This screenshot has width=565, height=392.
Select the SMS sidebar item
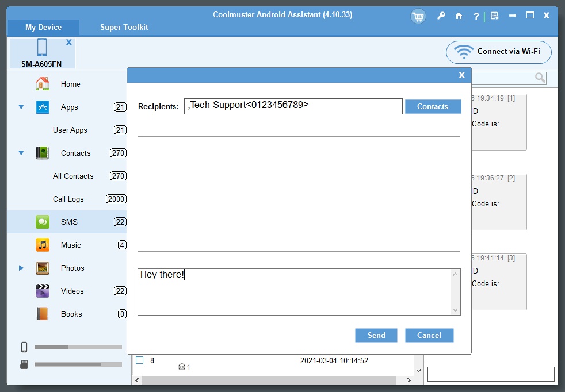pos(67,222)
